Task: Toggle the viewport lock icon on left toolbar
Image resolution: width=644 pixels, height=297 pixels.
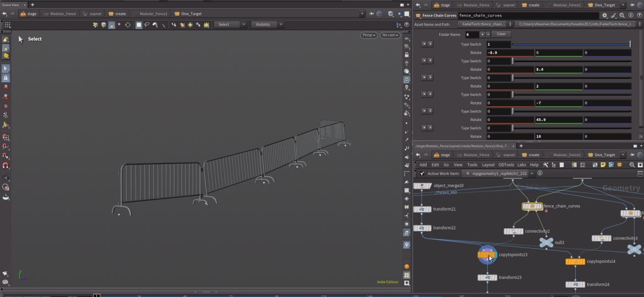Action: pyautogui.click(x=6, y=78)
